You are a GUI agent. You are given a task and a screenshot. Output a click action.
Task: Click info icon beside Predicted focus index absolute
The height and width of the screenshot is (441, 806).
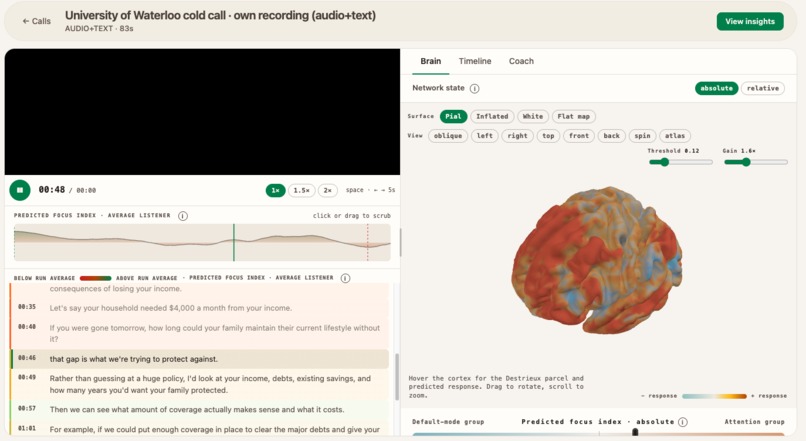point(683,422)
